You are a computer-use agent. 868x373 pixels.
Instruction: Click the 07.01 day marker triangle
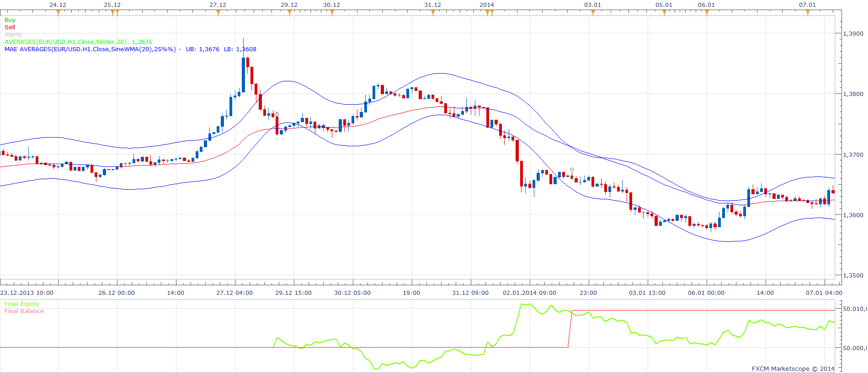808,12
